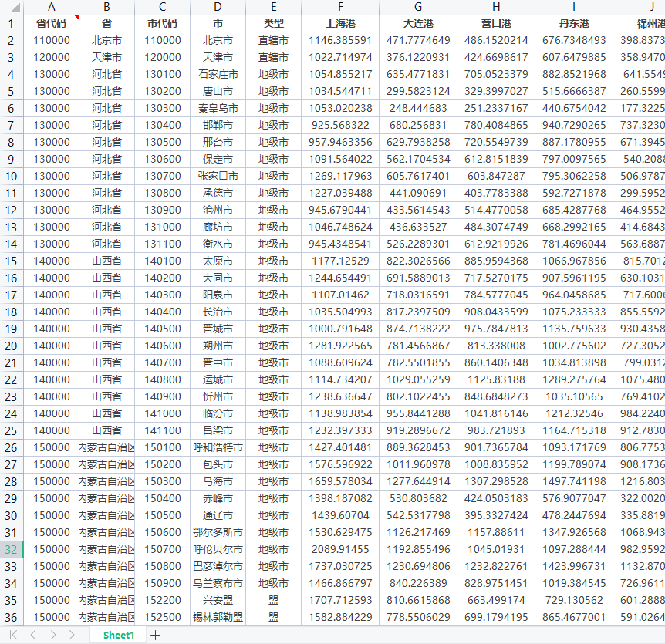Click the cell with 呼和浩特市
The image size is (665, 644).
(218, 447)
